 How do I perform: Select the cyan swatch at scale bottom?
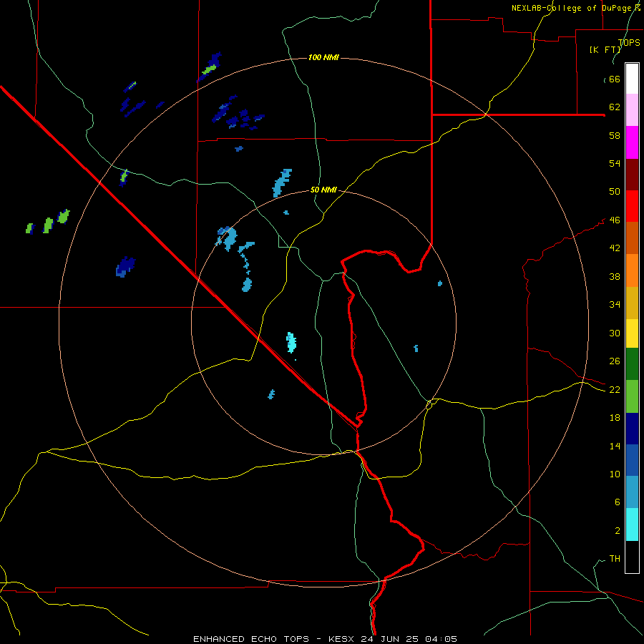(632, 525)
